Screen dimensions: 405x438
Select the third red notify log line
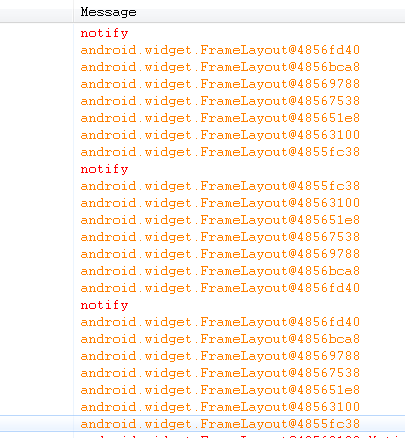(104, 305)
